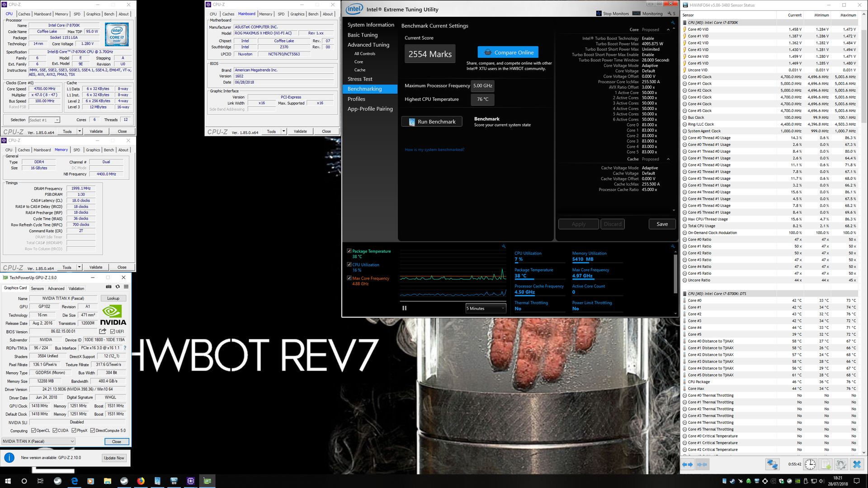The width and height of the screenshot is (868, 488).
Task: Toggle the OpenCL checkbox in GPU-Z
Action: [33, 431]
